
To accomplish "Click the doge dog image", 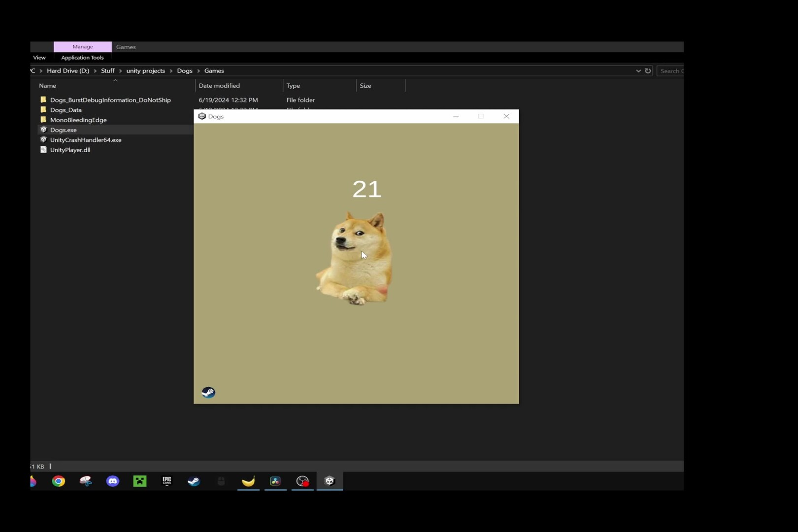I will 355,259.
